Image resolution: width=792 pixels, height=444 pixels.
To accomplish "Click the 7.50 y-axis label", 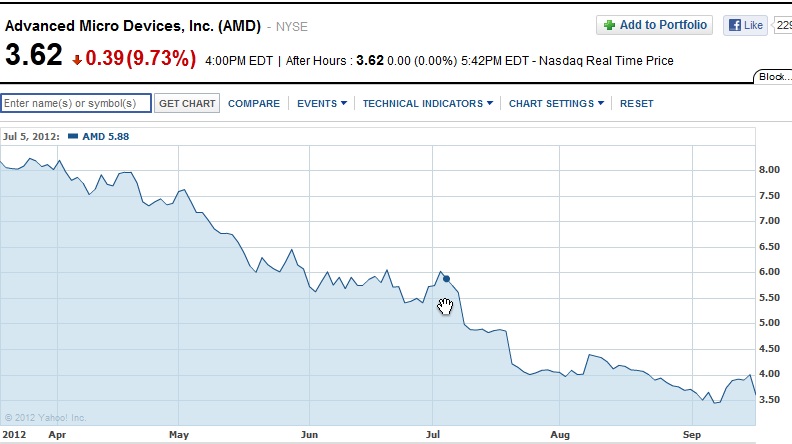I will (769, 195).
